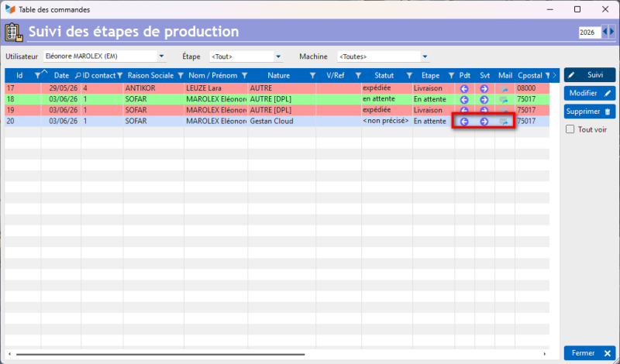Image resolution: width=620 pixels, height=364 pixels.
Task: Click the Supprimer button
Action: click(590, 112)
